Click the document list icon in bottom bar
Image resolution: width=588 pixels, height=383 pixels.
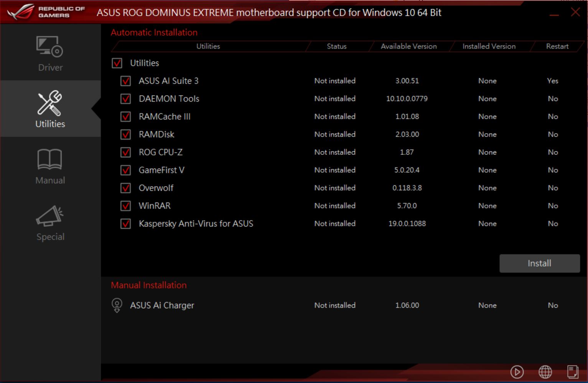point(573,371)
